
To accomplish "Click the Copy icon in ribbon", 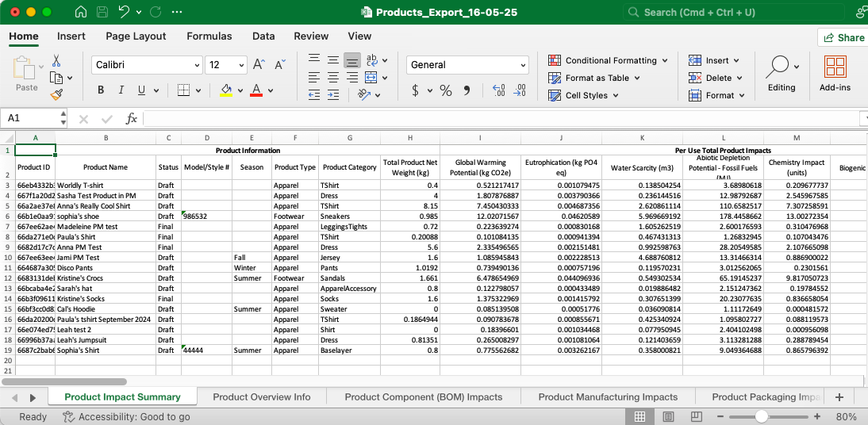I will click(x=56, y=78).
